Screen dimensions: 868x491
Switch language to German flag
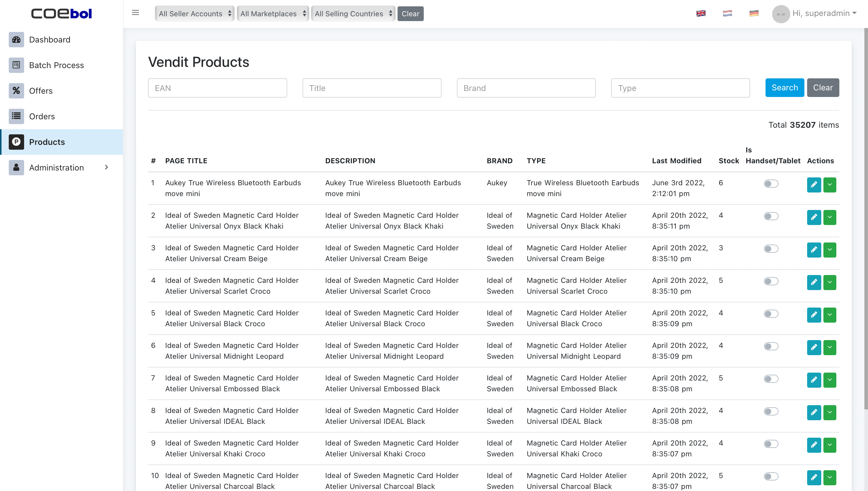point(754,14)
